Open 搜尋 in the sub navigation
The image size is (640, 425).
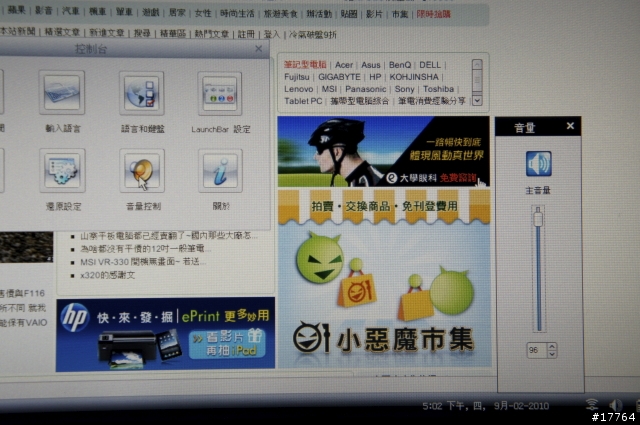pyautogui.click(x=142, y=33)
